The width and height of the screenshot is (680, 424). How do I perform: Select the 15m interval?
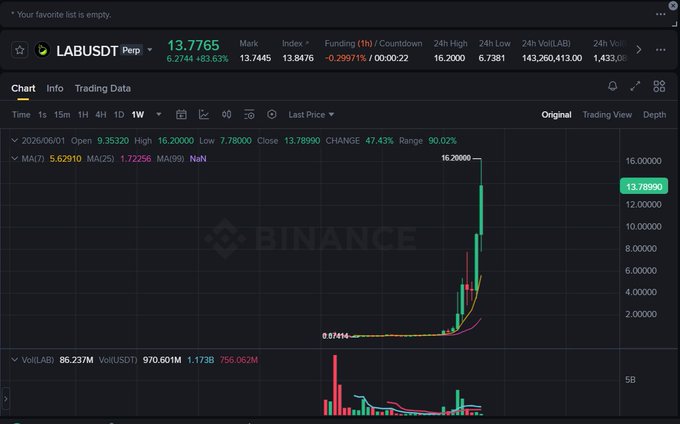coord(62,115)
